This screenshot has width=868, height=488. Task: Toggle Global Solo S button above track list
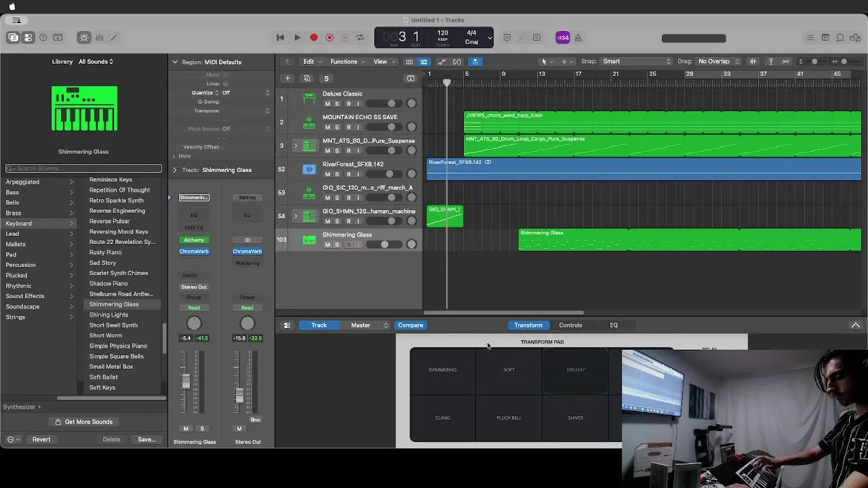tap(326, 79)
